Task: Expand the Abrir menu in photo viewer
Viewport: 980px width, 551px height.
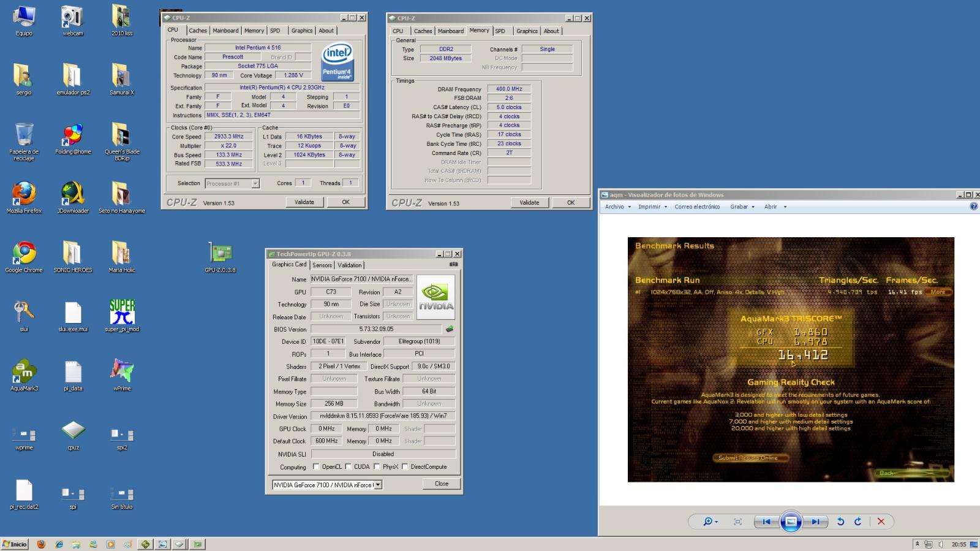Action: 775,207
